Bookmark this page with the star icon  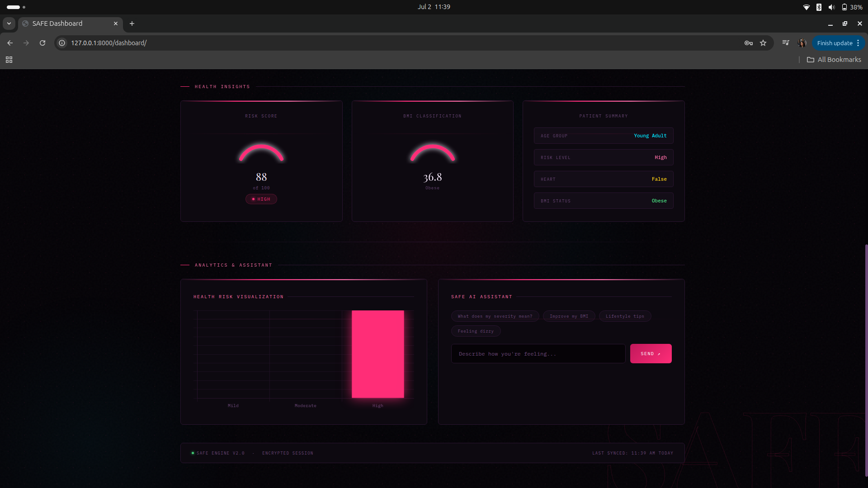coord(763,43)
